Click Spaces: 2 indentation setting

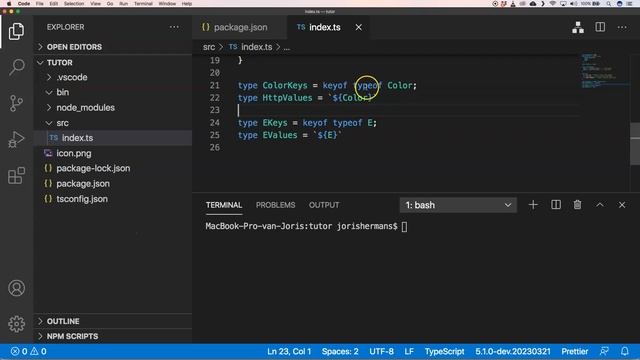(x=340, y=351)
